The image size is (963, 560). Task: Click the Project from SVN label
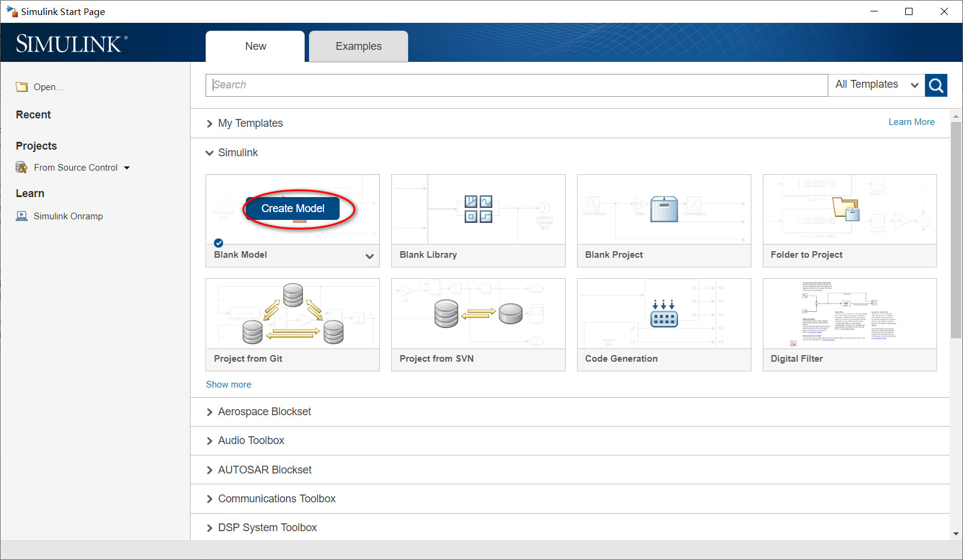point(436,359)
